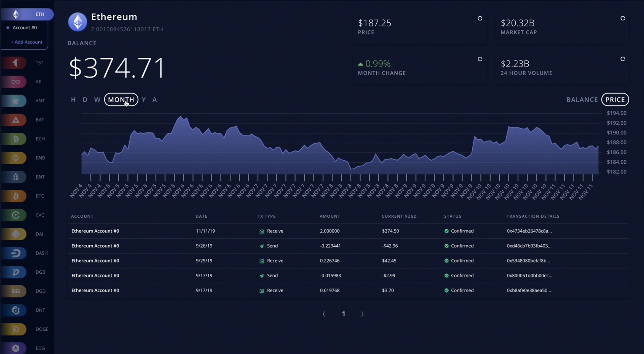Refresh the Month Change card

480,59
